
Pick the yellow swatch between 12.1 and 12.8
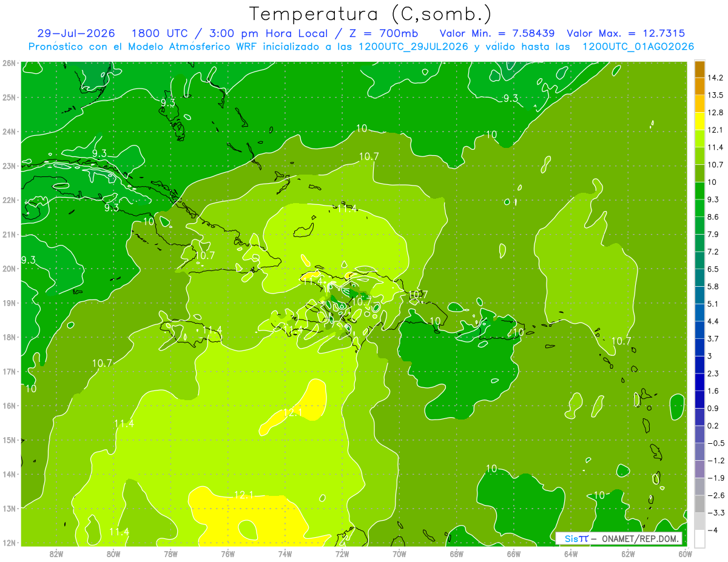699,121
